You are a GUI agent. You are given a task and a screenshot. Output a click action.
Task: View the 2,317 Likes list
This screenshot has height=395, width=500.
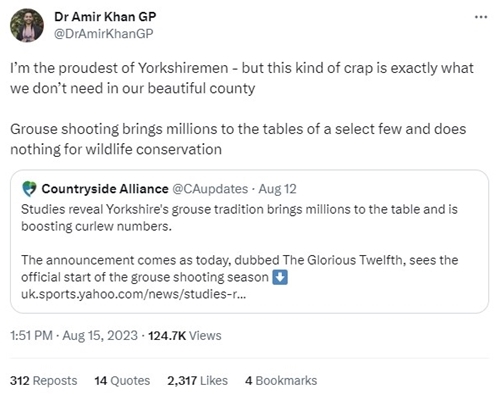pyautogui.click(x=198, y=380)
